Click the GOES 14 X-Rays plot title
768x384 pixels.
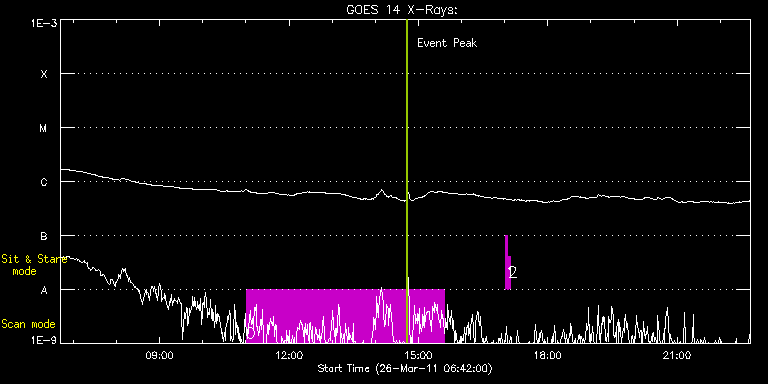tap(402, 10)
